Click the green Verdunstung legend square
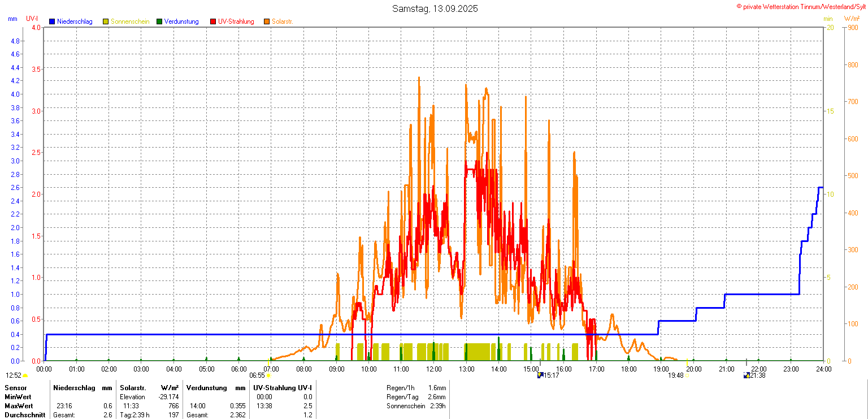Viewport: 868px width, 419px height. pyautogui.click(x=159, y=21)
